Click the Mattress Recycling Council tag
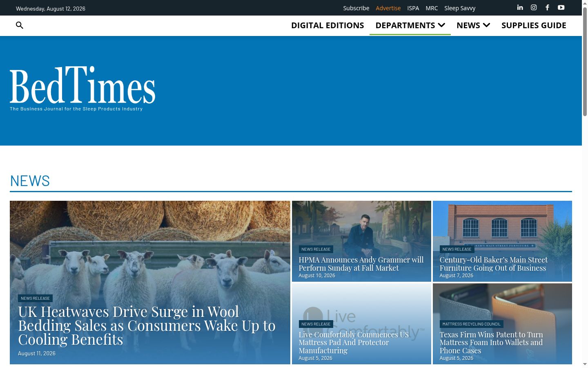 click(471, 324)
